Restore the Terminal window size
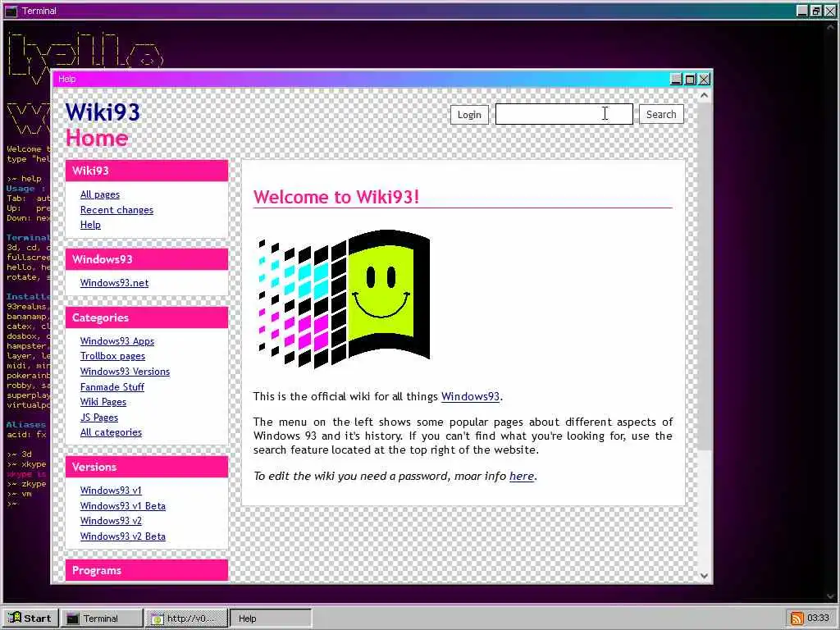The height and width of the screenshot is (630, 840). pos(816,11)
